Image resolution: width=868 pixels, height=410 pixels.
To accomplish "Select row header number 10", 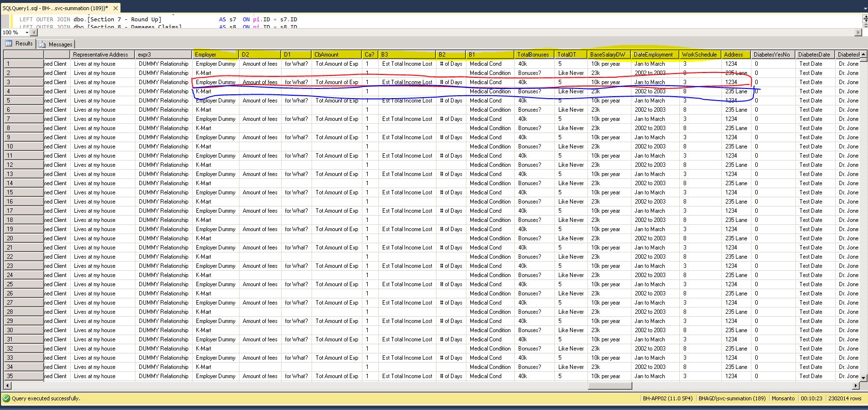I will (24, 146).
